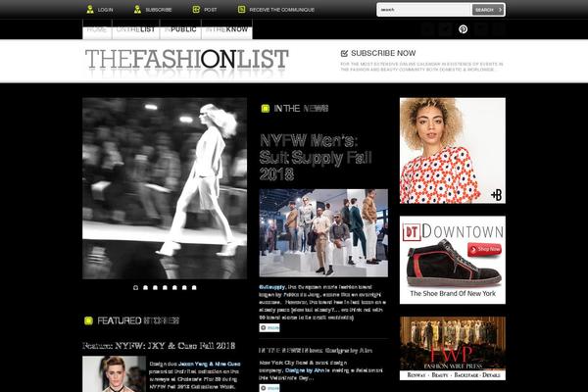Open the Subscribe link in top bar
The height and width of the screenshot is (392, 588).
[x=158, y=10]
